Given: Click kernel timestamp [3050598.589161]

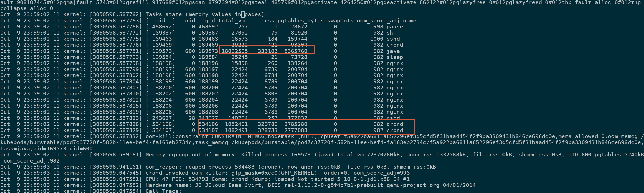Looking at the screenshot, I should 116,155.
